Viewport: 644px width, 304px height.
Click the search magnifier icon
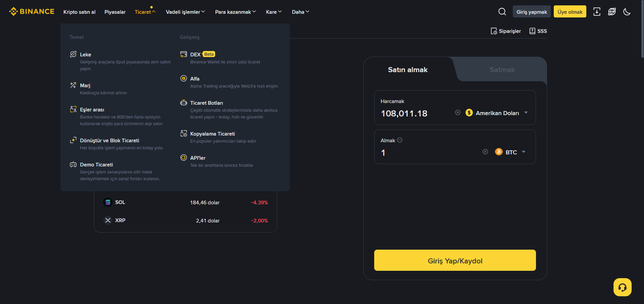click(502, 12)
